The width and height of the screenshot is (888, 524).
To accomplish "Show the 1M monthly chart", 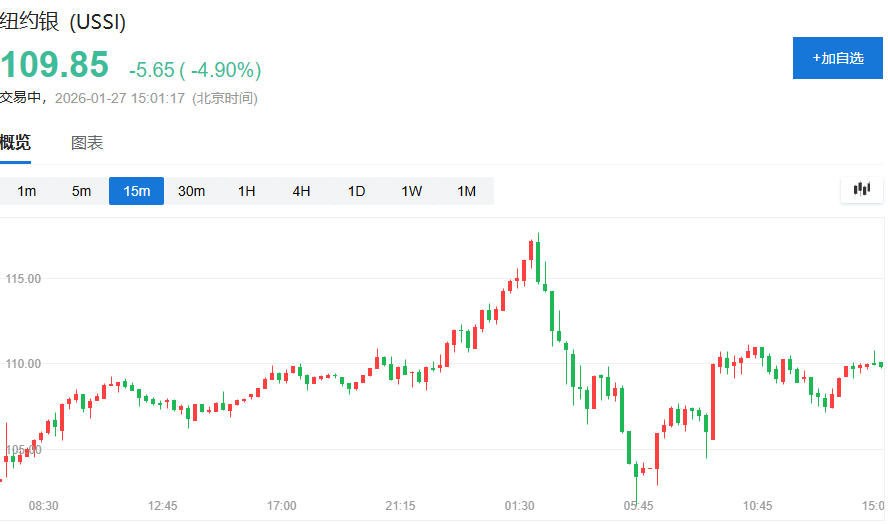I will [466, 191].
